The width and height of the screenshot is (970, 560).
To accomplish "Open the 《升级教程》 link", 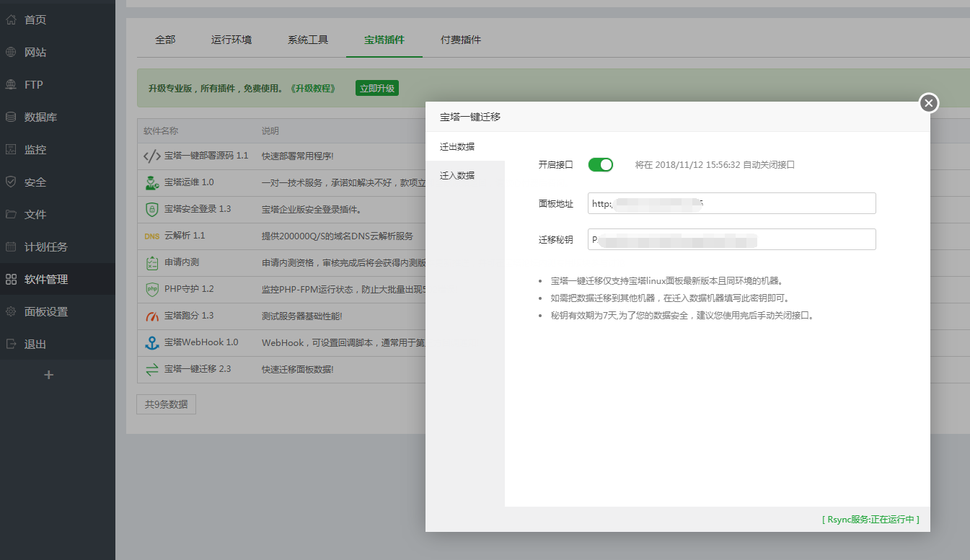I will tap(314, 88).
